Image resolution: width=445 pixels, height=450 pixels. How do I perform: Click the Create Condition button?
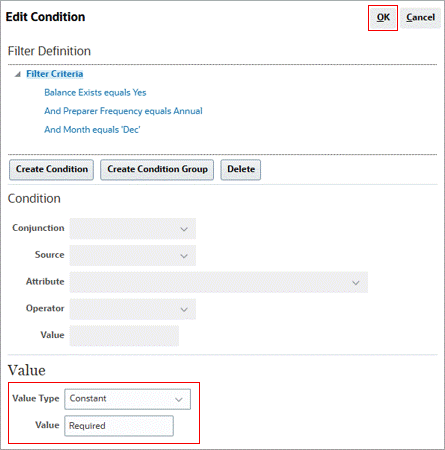tap(52, 169)
